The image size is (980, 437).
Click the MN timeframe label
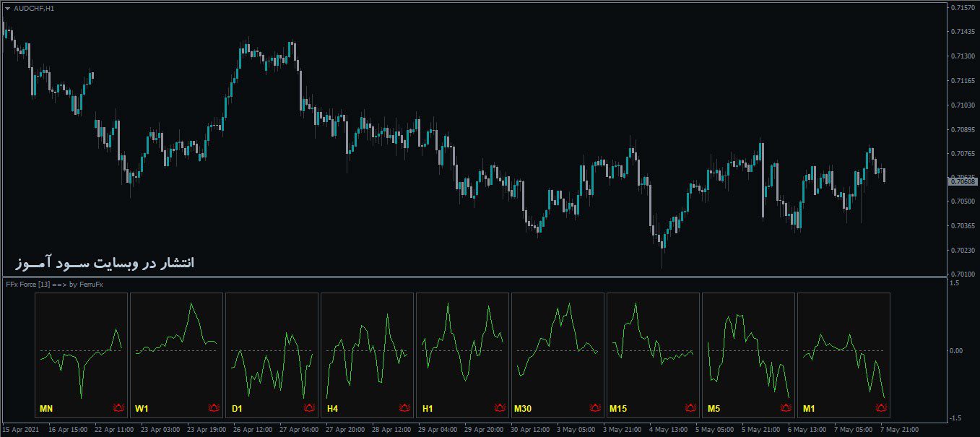point(45,407)
